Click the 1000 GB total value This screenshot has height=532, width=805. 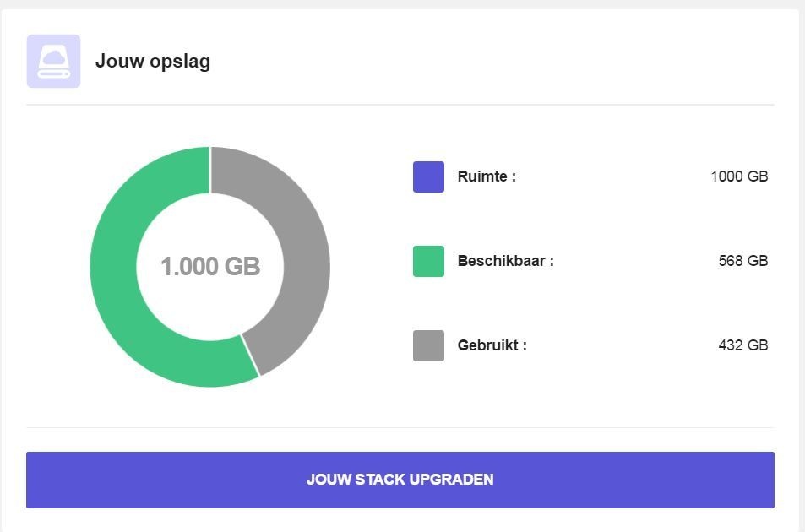coord(739,176)
